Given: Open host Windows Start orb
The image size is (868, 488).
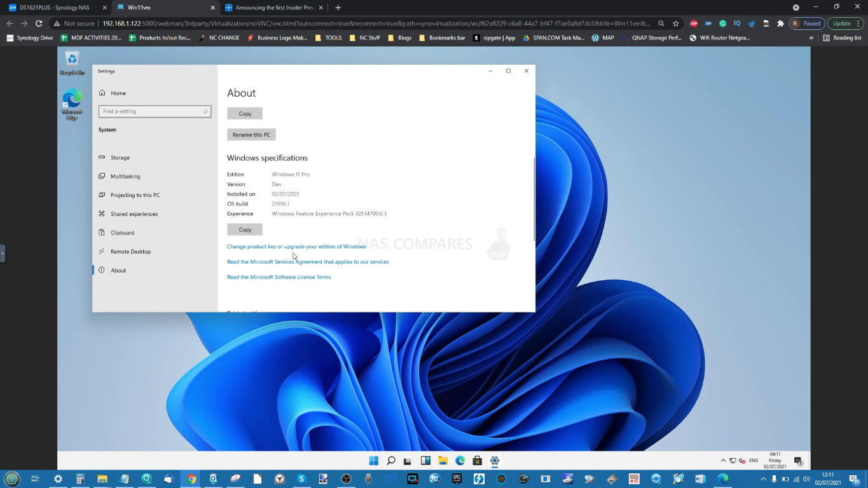Looking at the screenshot, I should click(x=12, y=478).
